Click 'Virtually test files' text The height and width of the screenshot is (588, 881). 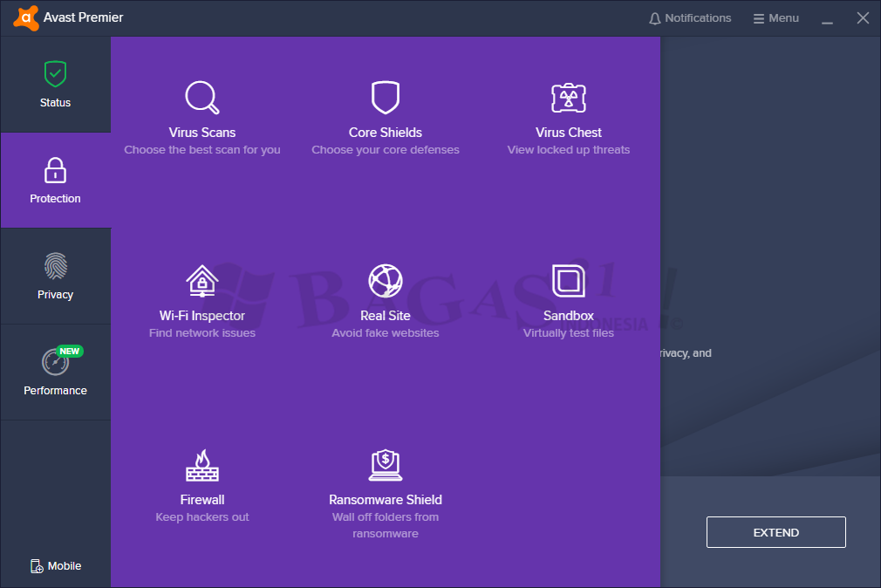point(569,333)
